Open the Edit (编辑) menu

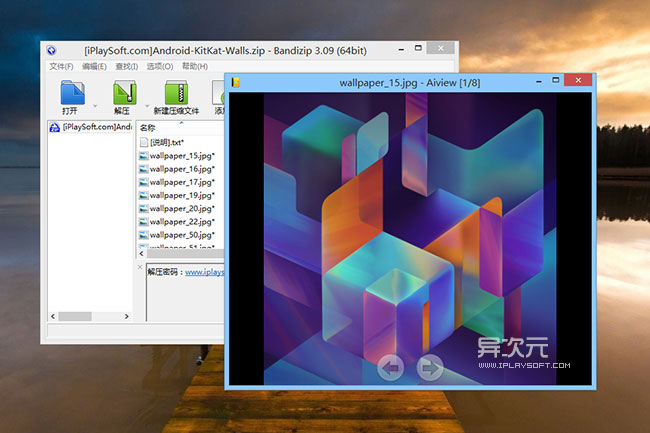coord(94,66)
